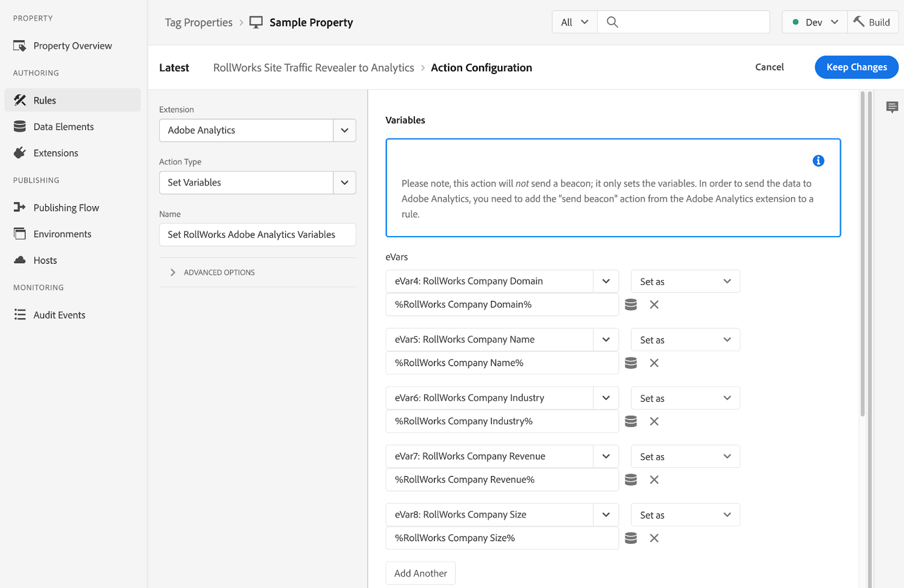
Task: Go to Extensions in the sidebar
Action: click(x=55, y=153)
